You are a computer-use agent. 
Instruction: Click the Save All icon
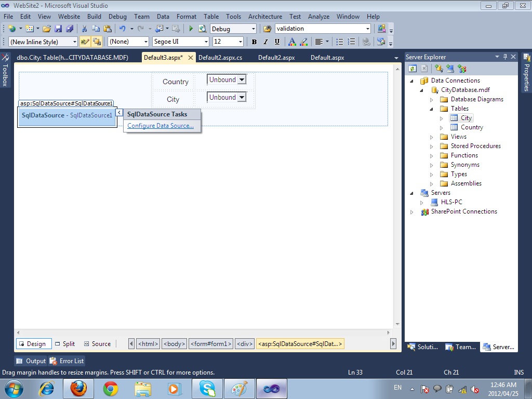[70, 29]
